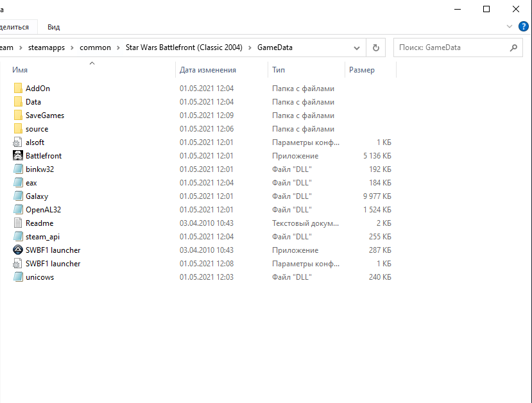This screenshot has width=532, height=403.
Task: Click the SaveGames folder icon
Action: (18, 116)
